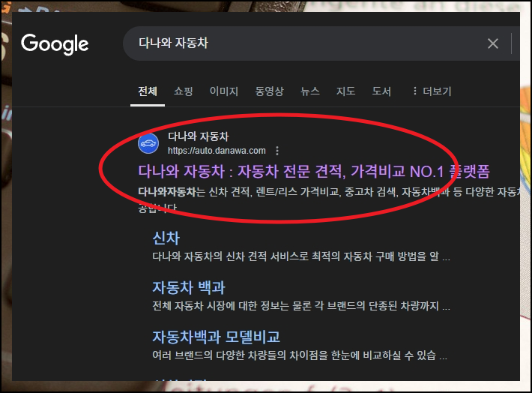Screen dimensions: 532x393
Task: Click the 전체 자동차 시장에 대한 정보 description
Action: [x=301, y=306]
